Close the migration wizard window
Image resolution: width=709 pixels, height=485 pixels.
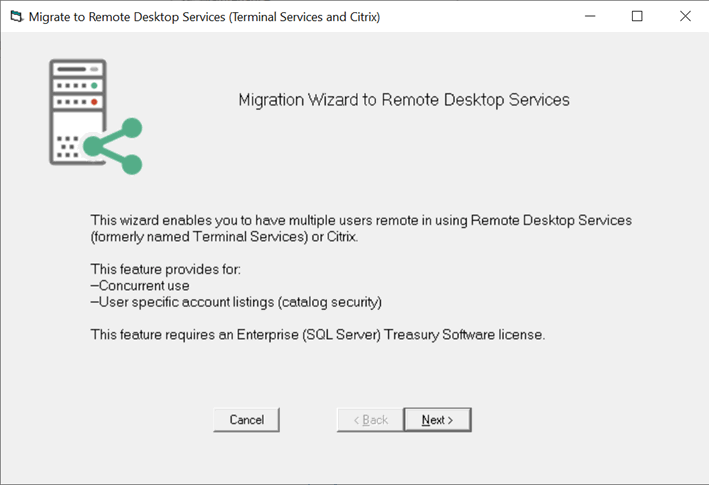click(x=685, y=17)
